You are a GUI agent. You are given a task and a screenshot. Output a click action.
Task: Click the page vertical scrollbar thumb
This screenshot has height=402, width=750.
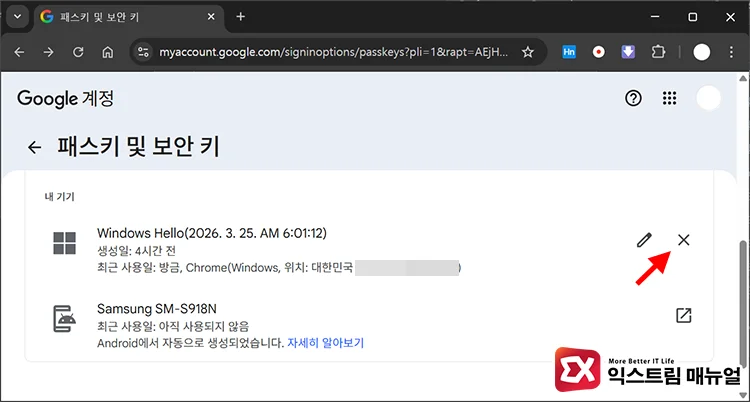pos(743,304)
